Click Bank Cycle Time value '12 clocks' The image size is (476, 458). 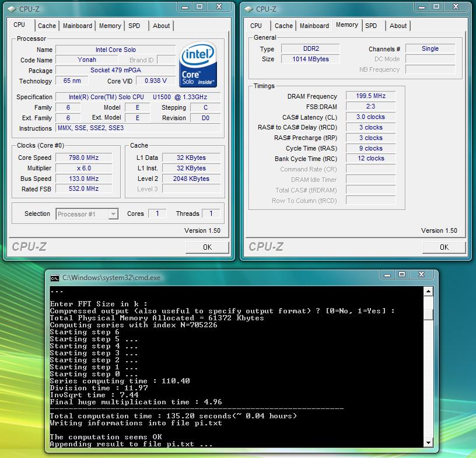pos(370,158)
